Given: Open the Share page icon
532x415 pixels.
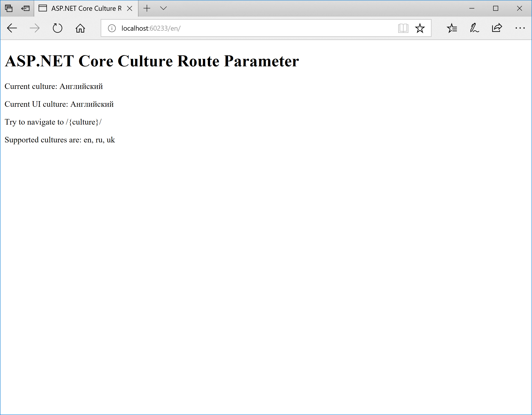Looking at the screenshot, I should coord(497,28).
